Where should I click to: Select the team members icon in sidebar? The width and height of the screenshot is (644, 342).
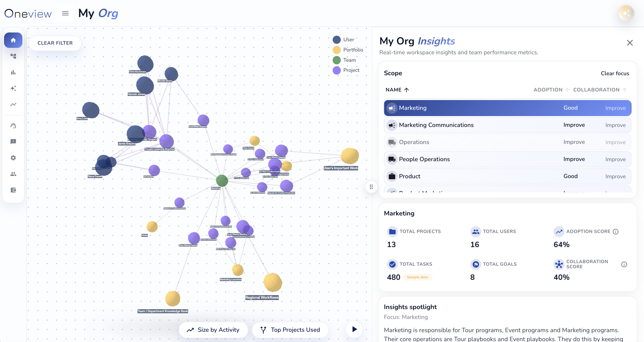point(13,174)
